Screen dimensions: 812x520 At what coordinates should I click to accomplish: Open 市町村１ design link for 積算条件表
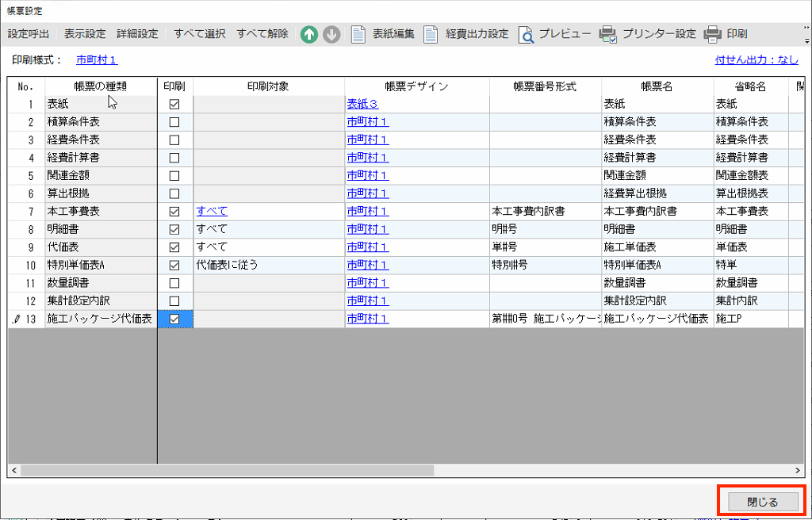[368, 122]
